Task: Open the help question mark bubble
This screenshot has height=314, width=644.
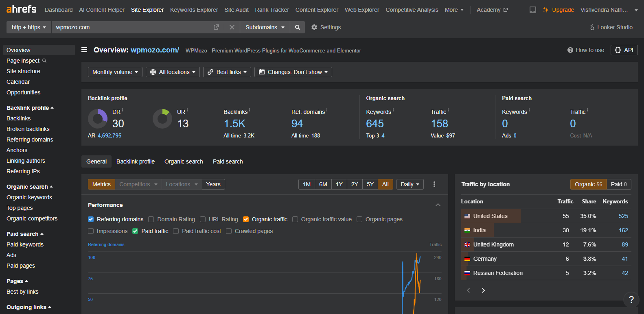Action: pos(631,300)
